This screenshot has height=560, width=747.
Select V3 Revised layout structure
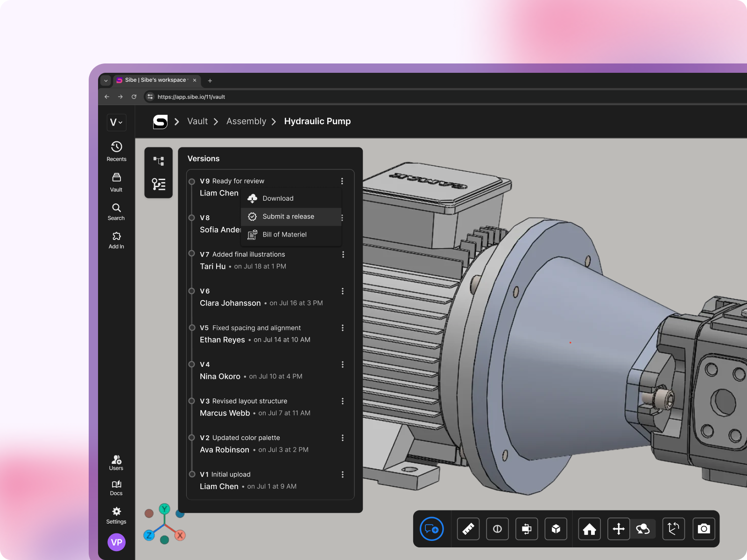244,401
